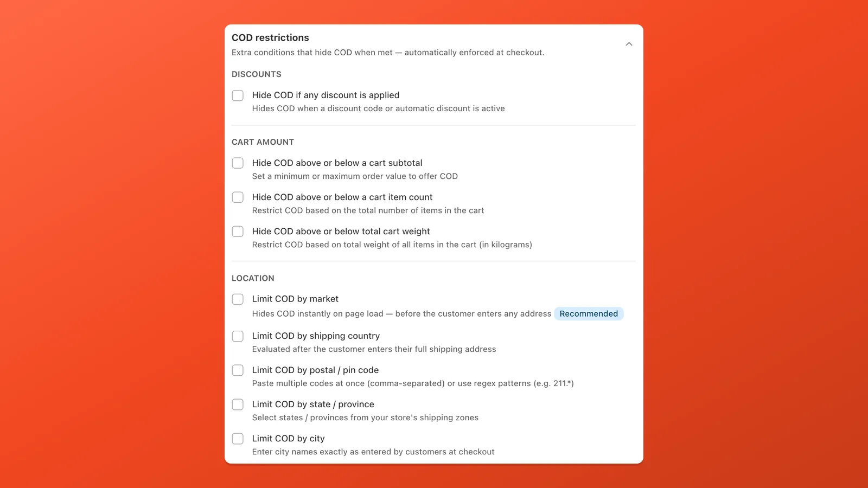Viewport: 868px width, 488px height.
Task: Click the cart weight restriction description text
Action: pyautogui.click(x=392, y=245)
